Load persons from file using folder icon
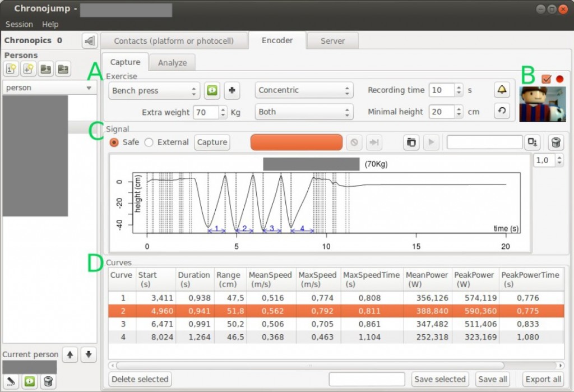 coord(44,68)
